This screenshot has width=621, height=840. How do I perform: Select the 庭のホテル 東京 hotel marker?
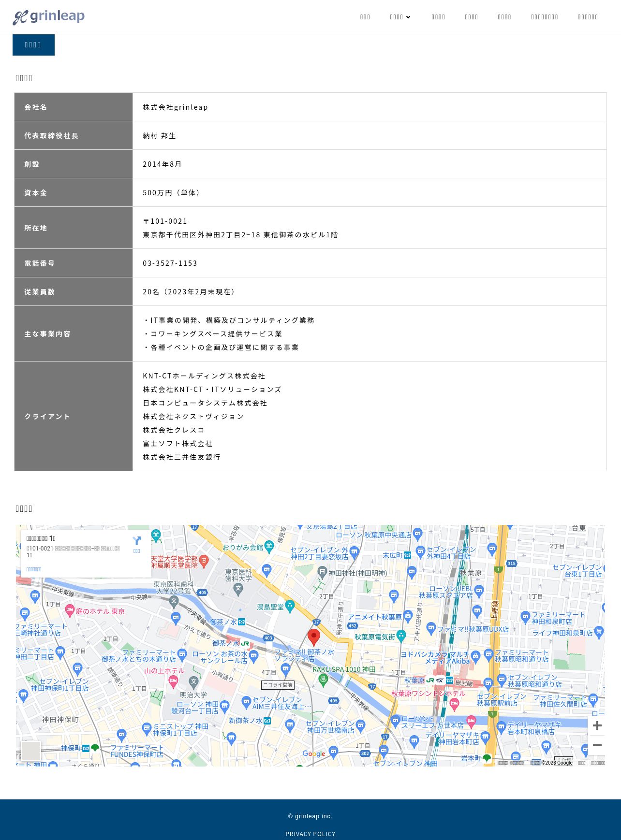(70, 611)
